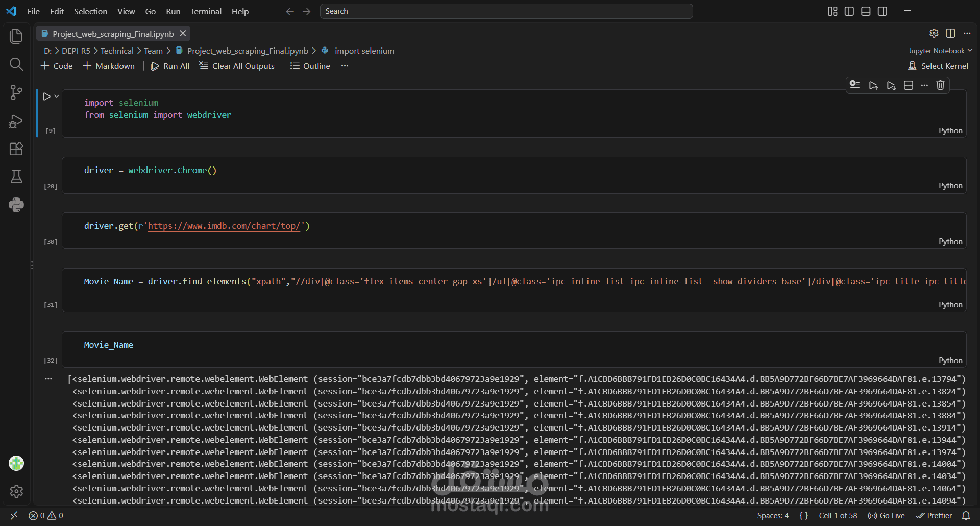980x526 pixels.
Task: Click the Team breadcrumb segment
Action: pos(153,51)
